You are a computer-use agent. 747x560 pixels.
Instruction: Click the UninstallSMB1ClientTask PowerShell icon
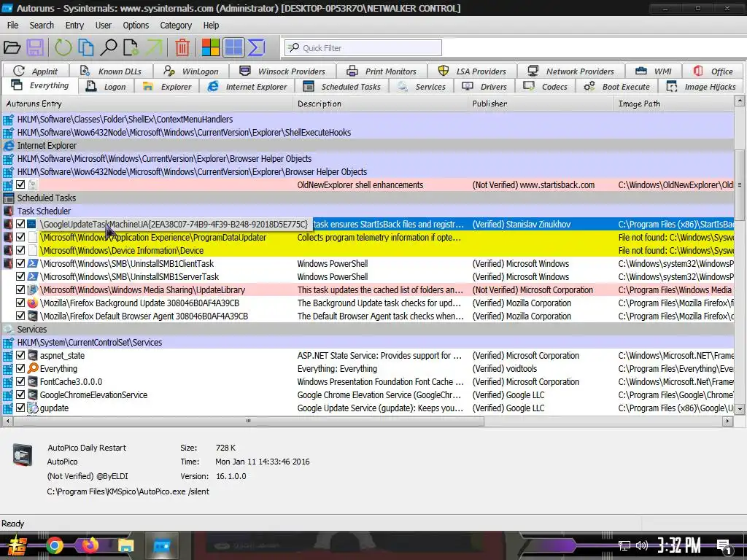(x=32, y=263)
